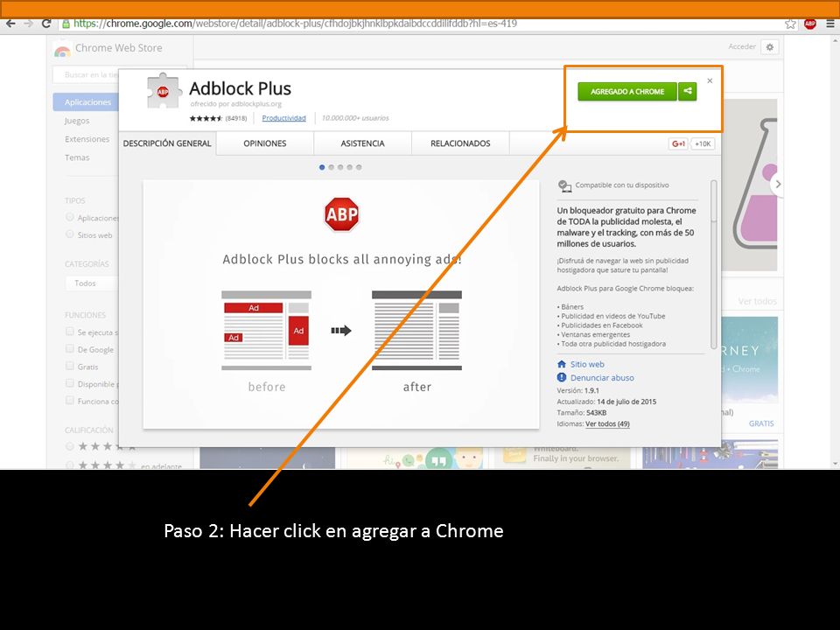
Task: Click the Ver todos link behind the dialog
Action: [x=757, y=302]
